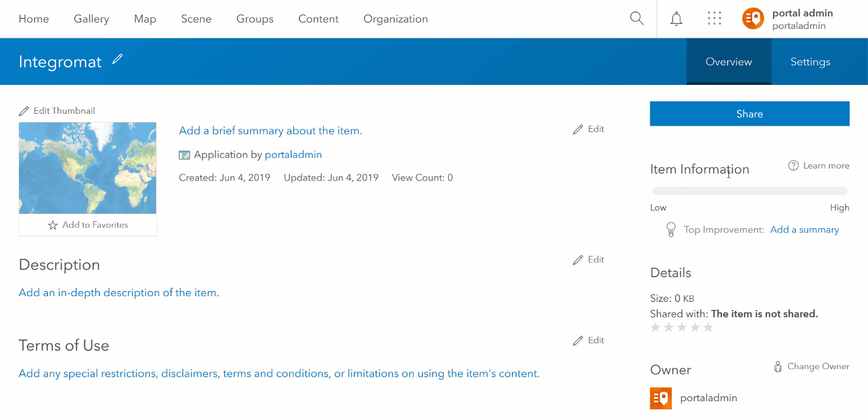Click the Integromat title text
Image resolution: width=868 pixels, height=420 pixels.
tap(60, 62)
